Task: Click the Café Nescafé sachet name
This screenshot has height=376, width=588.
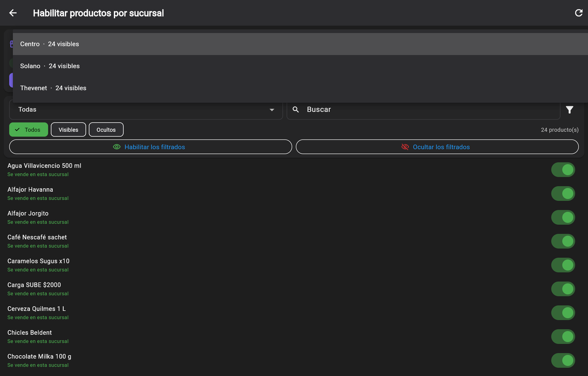Action: pyautogui.click(x=37, y=237)
